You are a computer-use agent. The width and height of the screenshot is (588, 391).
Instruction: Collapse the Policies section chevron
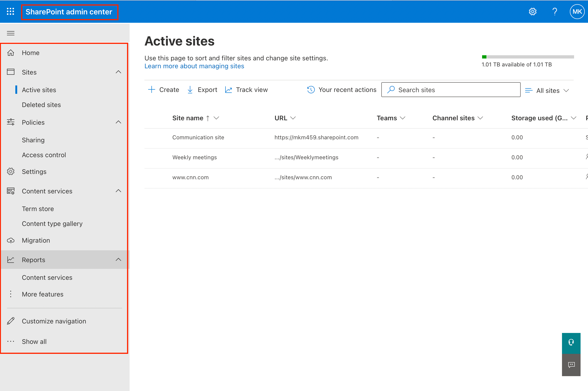tap(118, 122)
